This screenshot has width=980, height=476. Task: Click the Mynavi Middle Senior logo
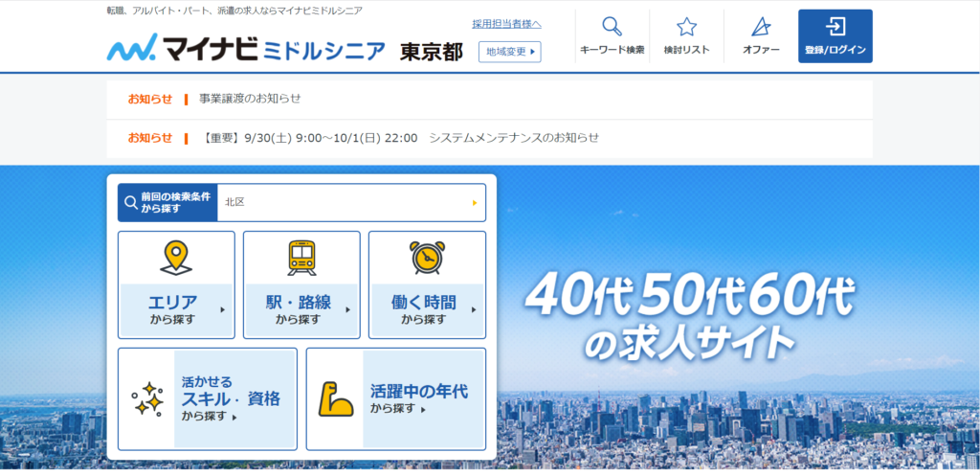tap(246, 49)
